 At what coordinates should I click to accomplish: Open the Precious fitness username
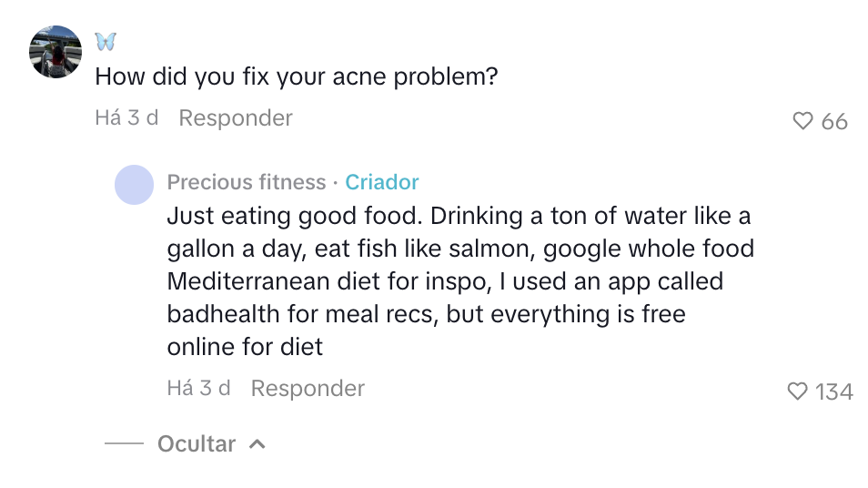[x=247, y=182]
